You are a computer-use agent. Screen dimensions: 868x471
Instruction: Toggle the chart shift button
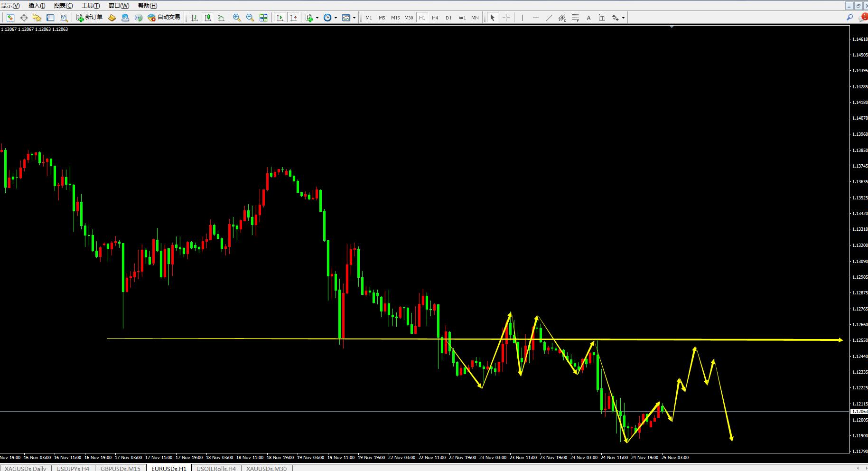coord(293,18)
